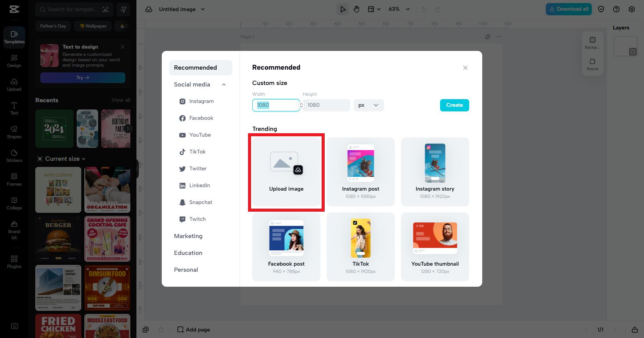Screen dimensions: 644x338
Task: Click the Download all button
Action: 569,9
